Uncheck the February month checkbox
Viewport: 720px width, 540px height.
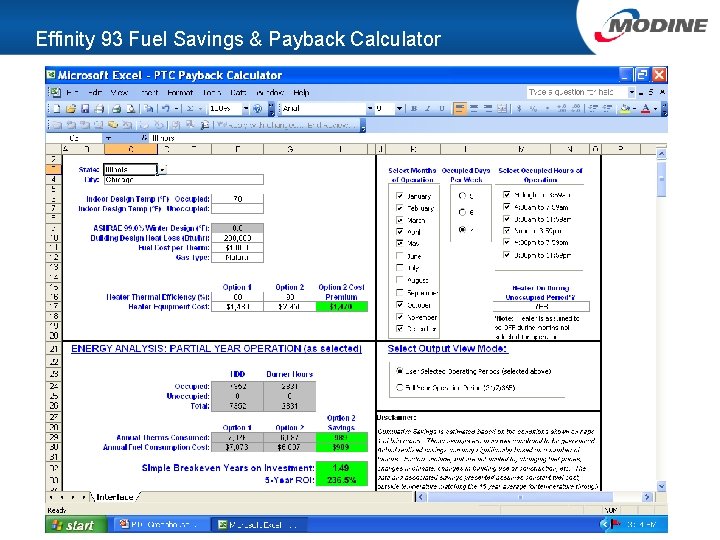pyautogui.click(x=399, y=208)
